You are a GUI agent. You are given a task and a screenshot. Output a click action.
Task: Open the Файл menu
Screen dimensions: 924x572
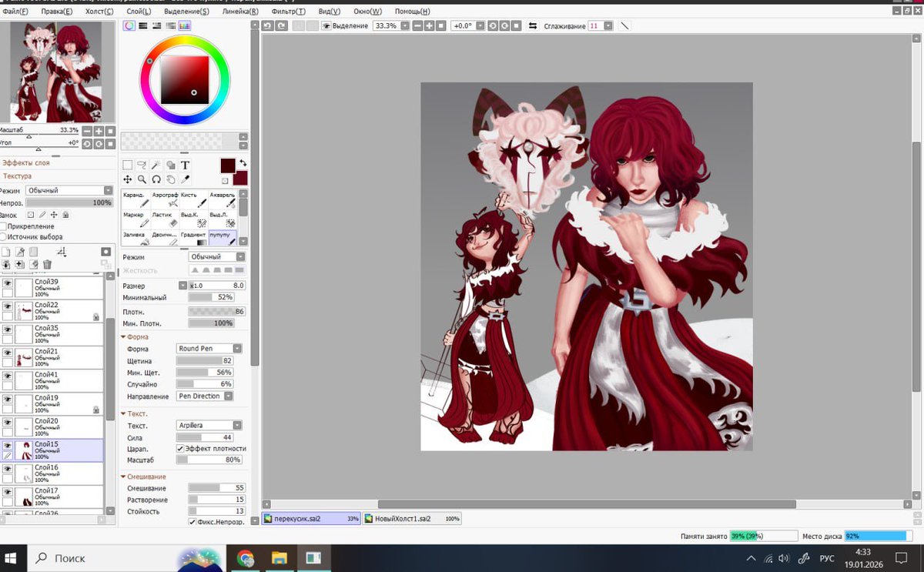(15, 12)
